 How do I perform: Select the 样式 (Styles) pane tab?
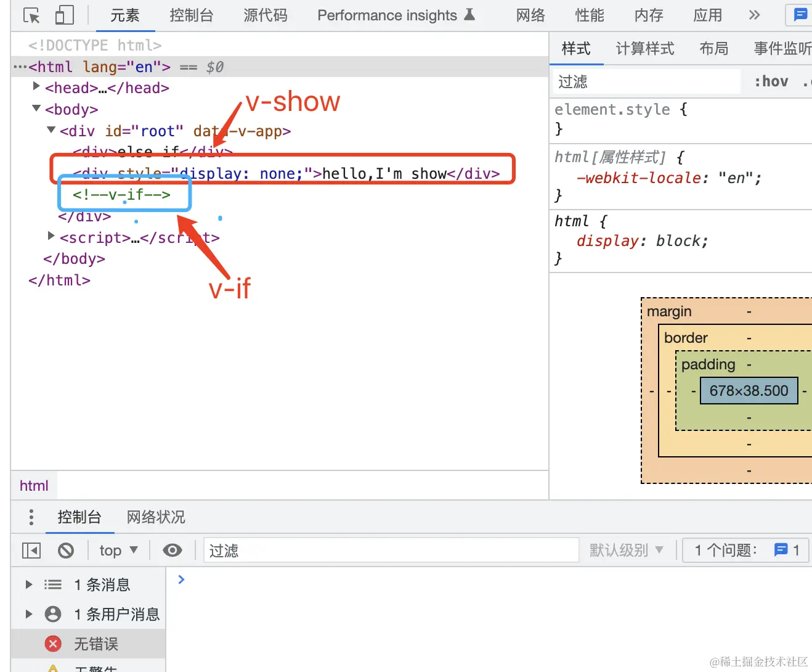[x=576, y=49]
